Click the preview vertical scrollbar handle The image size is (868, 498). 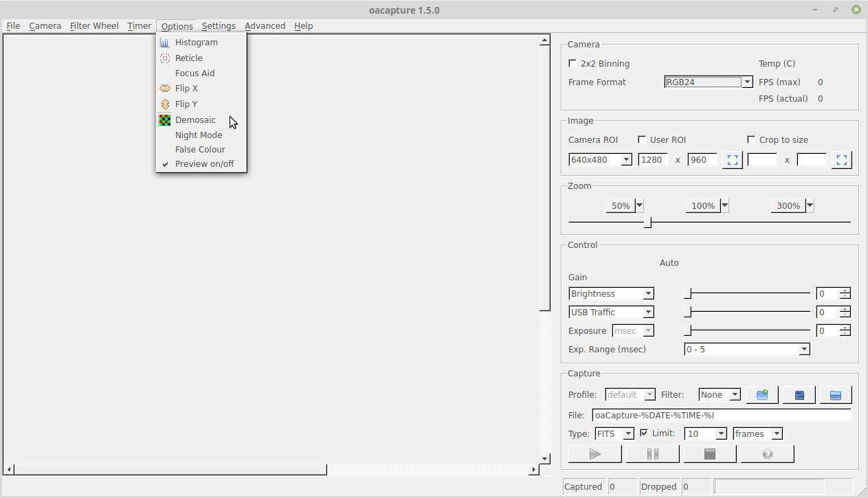[545, 179]
